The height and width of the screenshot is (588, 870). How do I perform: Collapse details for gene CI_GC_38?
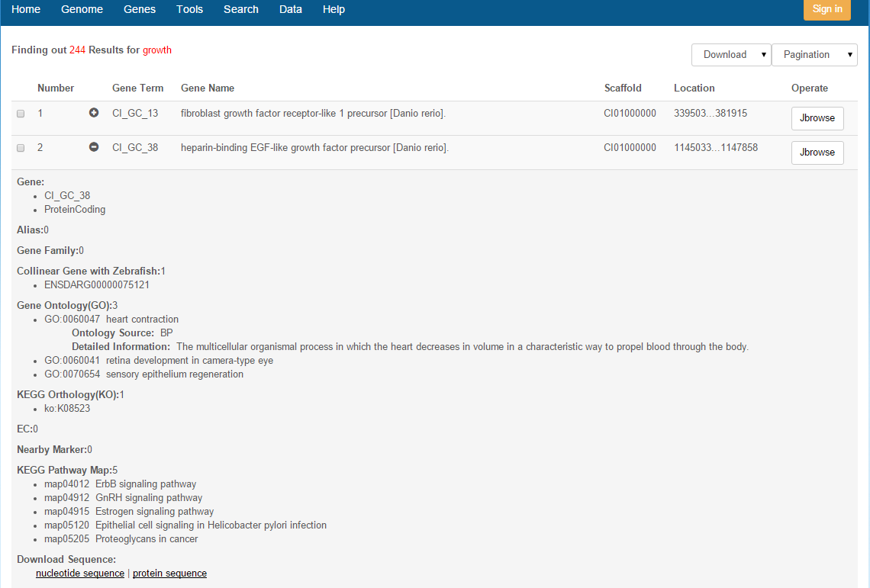(x=94, y=147)
